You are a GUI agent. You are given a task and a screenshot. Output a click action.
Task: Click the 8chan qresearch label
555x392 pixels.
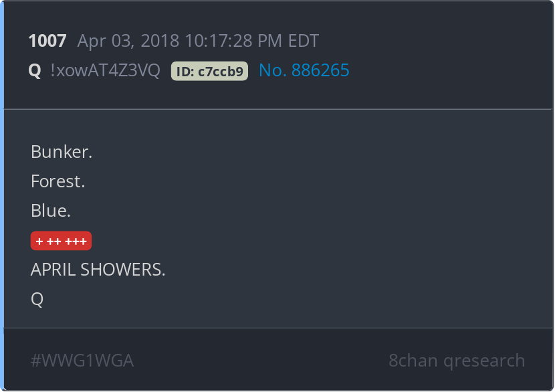point(457,361)
